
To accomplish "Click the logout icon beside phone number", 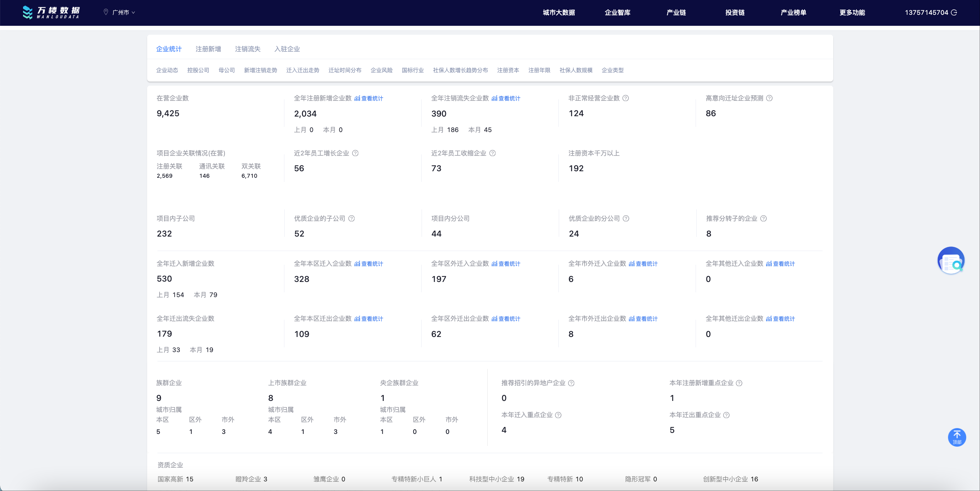I will [x=954, y=13].
